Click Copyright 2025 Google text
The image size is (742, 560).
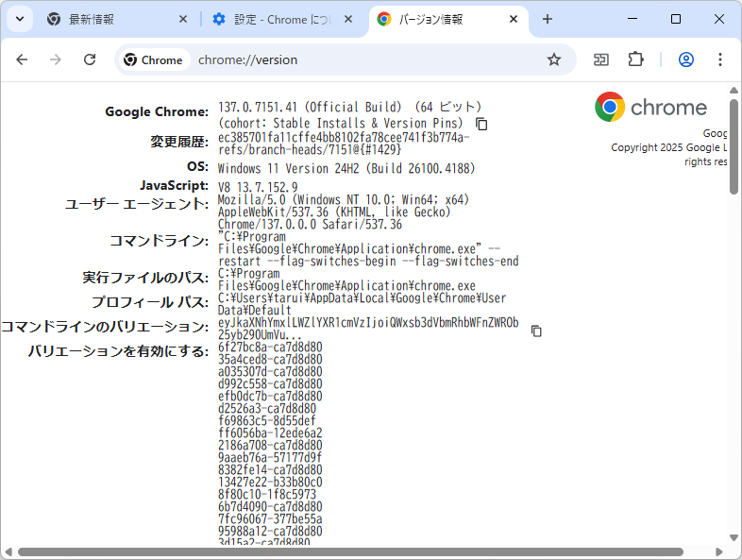(668, 147)
